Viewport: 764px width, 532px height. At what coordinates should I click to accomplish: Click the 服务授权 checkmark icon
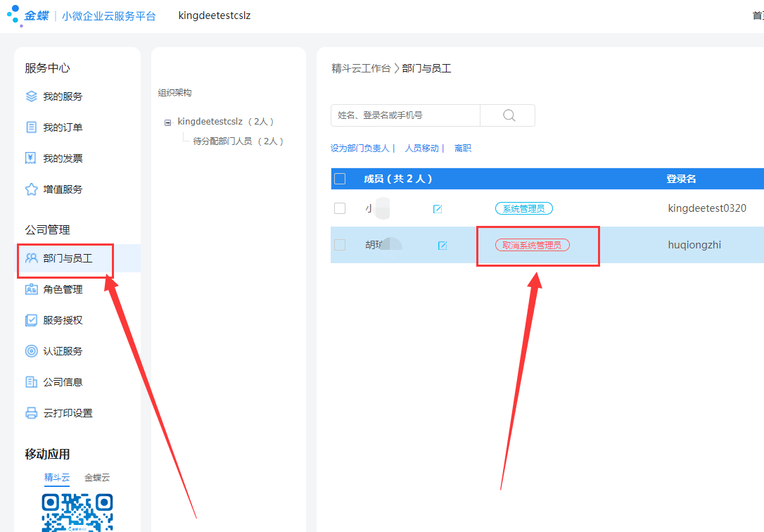coord(31,320)
